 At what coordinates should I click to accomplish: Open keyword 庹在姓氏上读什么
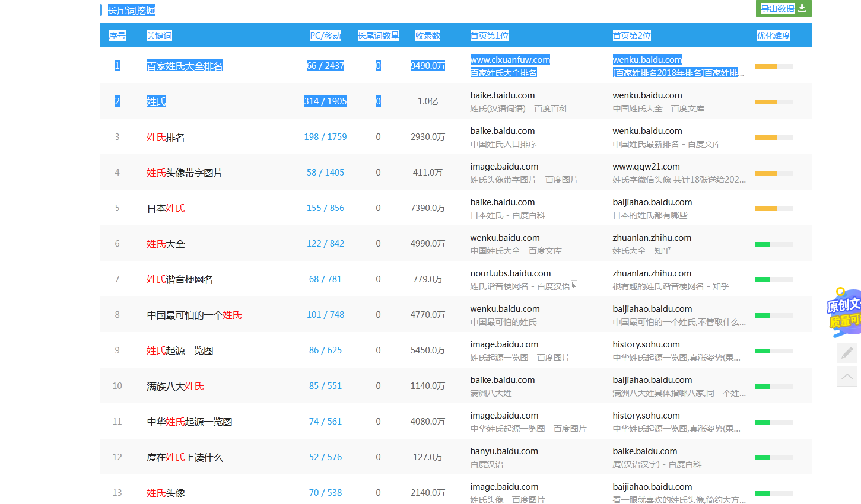point(185,457)
